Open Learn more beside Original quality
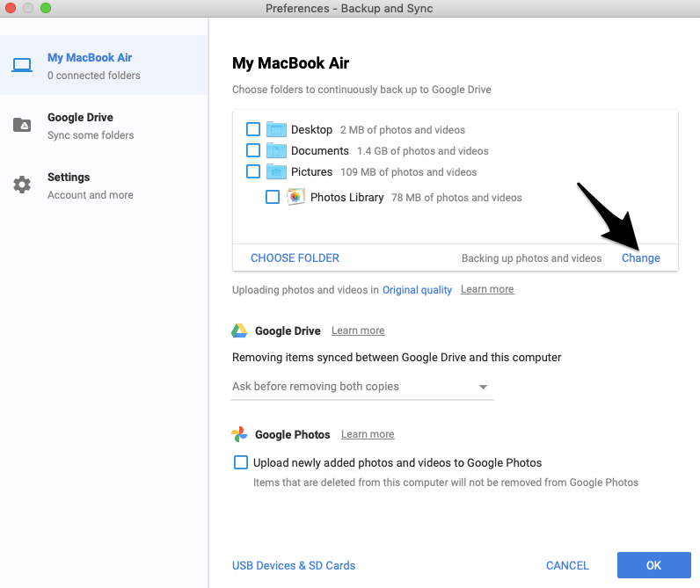 click(x=487, y=289)
